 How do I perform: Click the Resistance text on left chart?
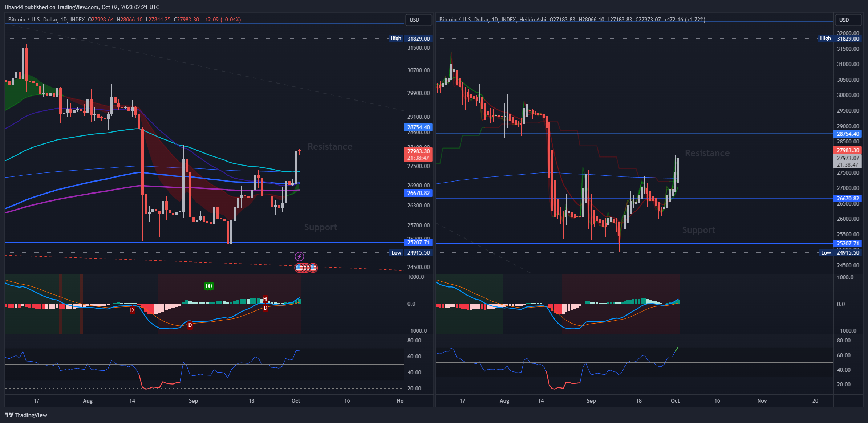pos(330,146)
